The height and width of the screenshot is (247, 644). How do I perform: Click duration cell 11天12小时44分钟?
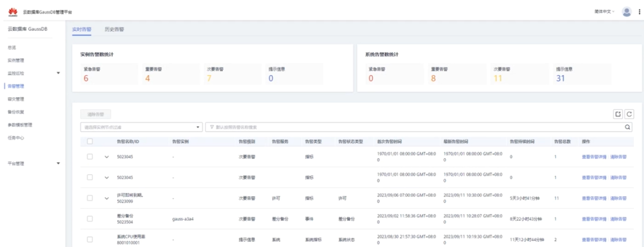tap(527, 239)
